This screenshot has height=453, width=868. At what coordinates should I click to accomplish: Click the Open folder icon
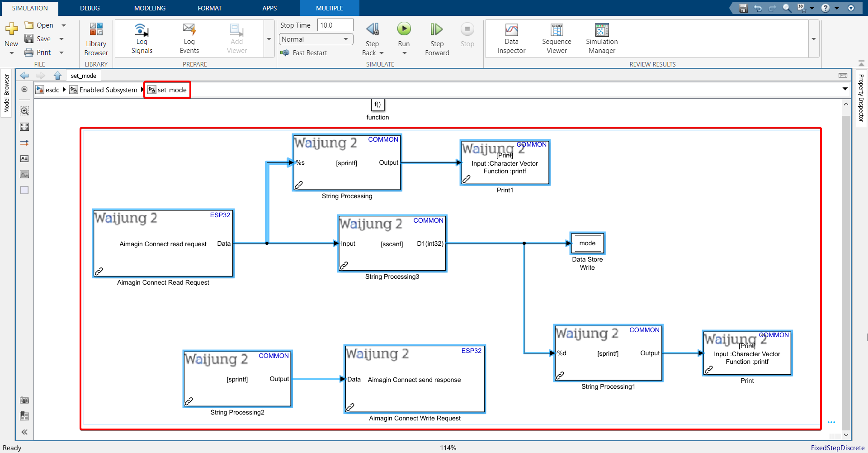tap(29, 25)
